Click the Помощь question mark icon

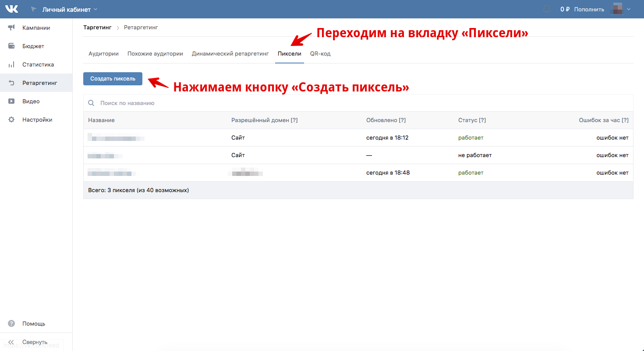pos(11,323)
